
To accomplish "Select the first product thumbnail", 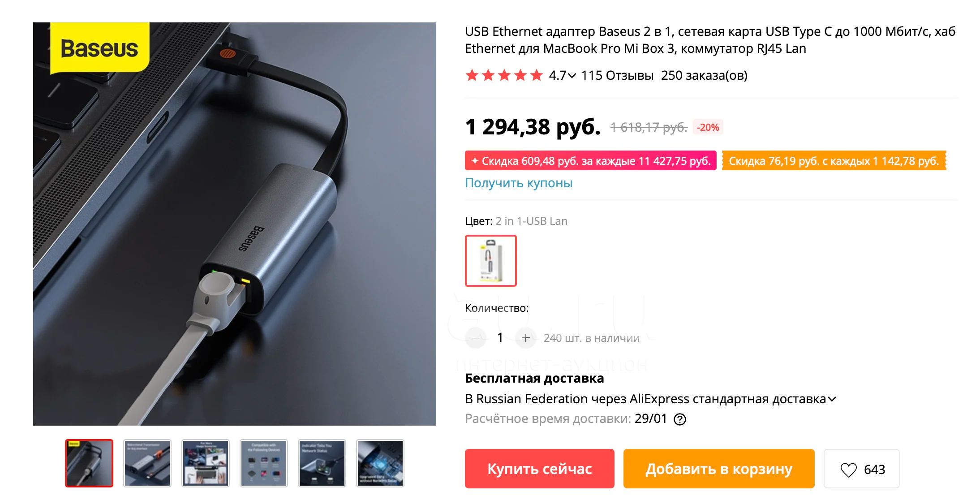I will (89, 463).
